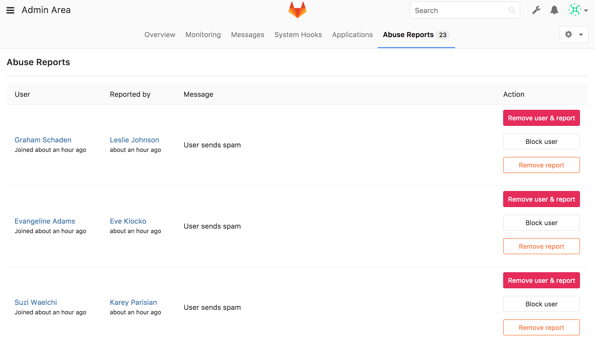Open admin area wrench icon
Viewport: 595px width, 364px height.
point(536,10)
